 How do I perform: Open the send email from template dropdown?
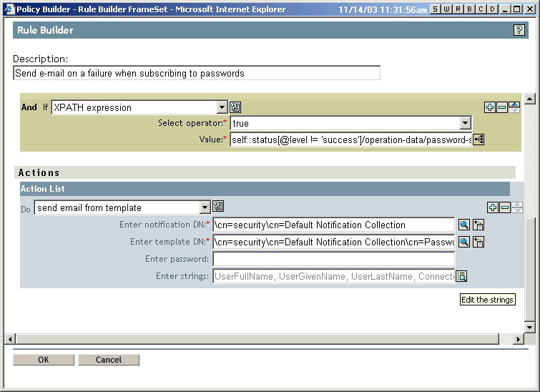tap(205, 207)
